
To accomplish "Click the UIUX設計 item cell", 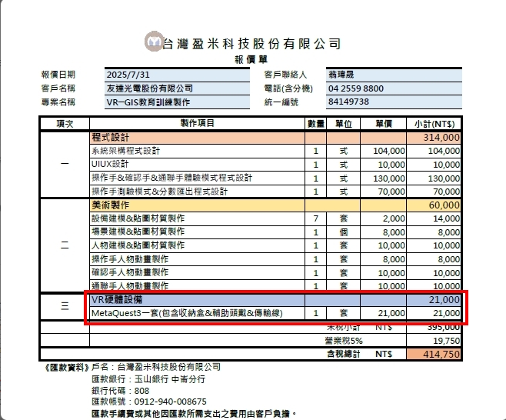I will 197,164.
